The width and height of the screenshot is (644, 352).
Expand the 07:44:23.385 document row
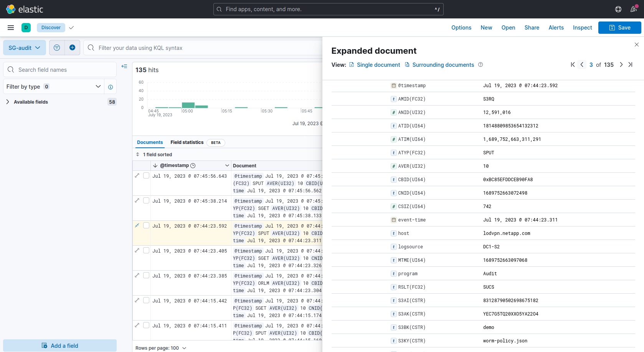pyautogui.click(x=137, y=275)
